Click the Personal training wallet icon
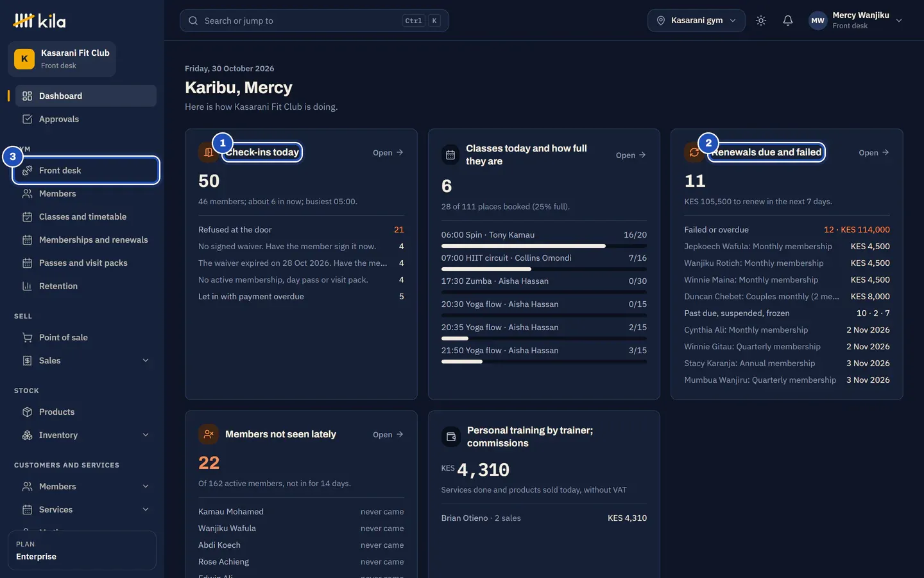This screenshot has height=578, width=924. tap(451, 437)
